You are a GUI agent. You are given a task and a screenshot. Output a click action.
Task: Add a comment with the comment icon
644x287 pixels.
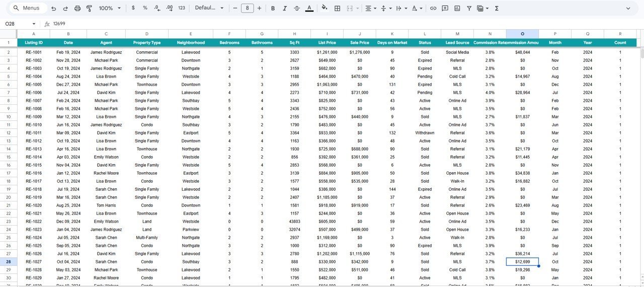(x=445, y=9)
